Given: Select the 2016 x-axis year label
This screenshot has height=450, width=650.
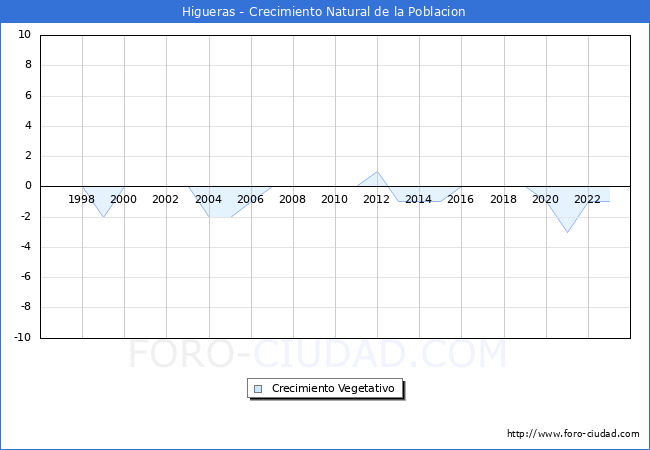Looking at the screenshot, I should tap(461, 199).
